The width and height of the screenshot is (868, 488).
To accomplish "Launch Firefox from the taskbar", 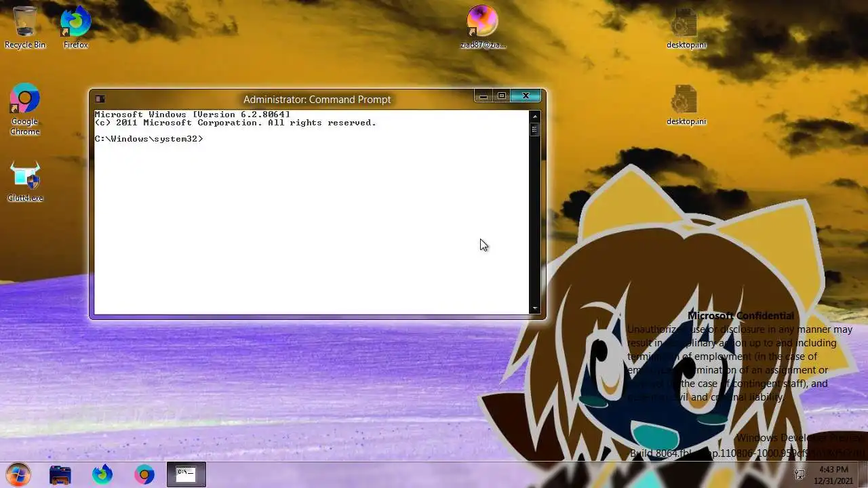I will tap(102, 474).
